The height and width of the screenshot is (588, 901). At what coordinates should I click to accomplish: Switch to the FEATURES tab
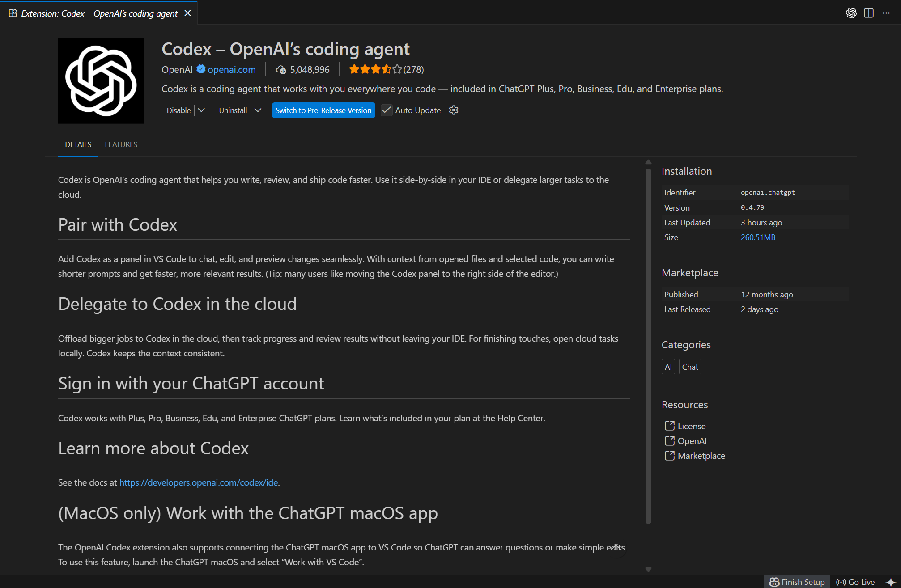(x=121, y=144)
